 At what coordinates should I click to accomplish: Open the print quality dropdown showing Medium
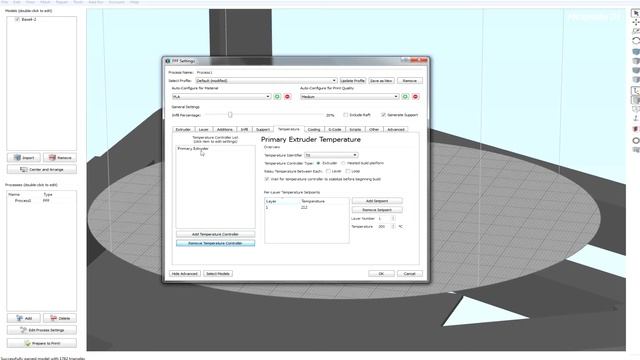pos(349,97)
